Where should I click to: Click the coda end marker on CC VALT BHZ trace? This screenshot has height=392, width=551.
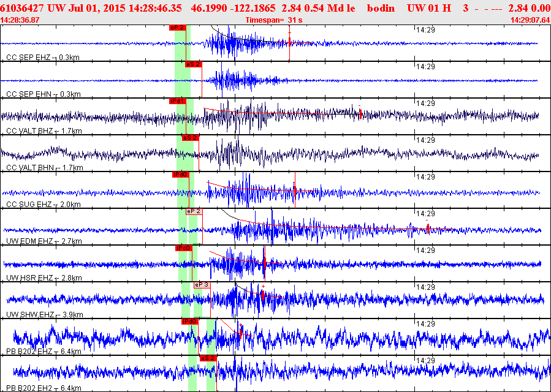[360, 113]
